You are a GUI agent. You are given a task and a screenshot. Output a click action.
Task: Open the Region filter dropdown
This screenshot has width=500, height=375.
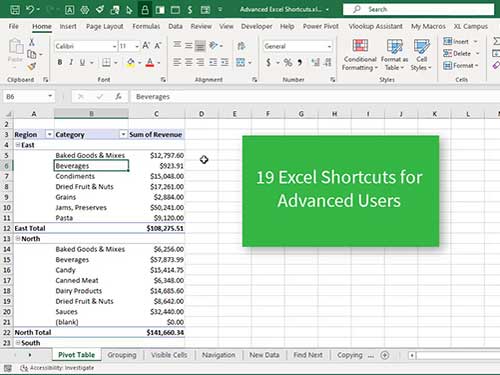point(49,134)
